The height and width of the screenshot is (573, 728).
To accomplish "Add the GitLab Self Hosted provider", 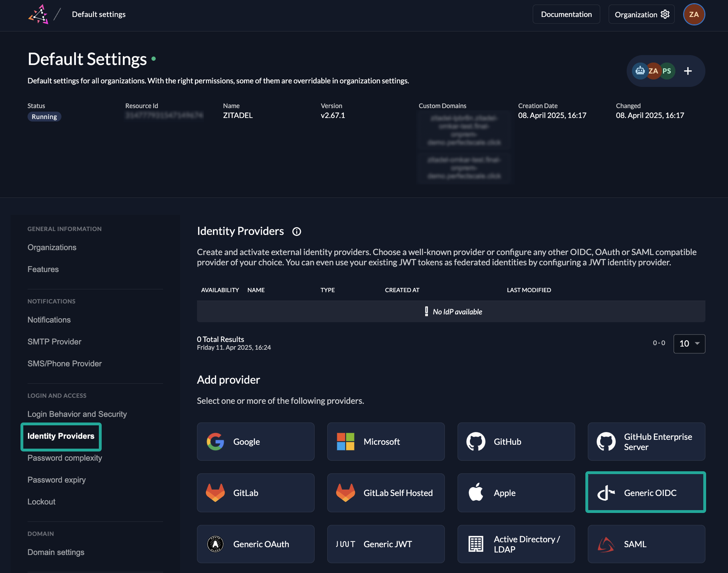I will tap(386, 493).
